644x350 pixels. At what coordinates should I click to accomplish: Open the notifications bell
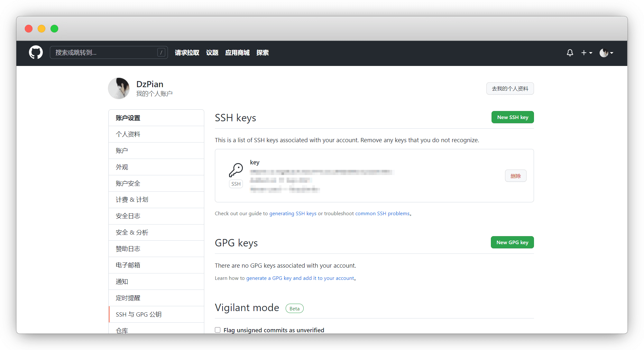tap(570, 52)
